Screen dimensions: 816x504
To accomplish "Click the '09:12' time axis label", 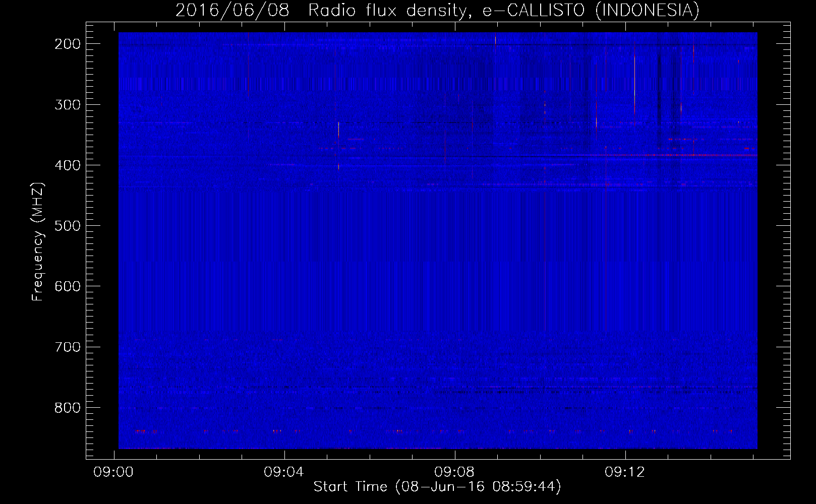I will pos(625,472).
